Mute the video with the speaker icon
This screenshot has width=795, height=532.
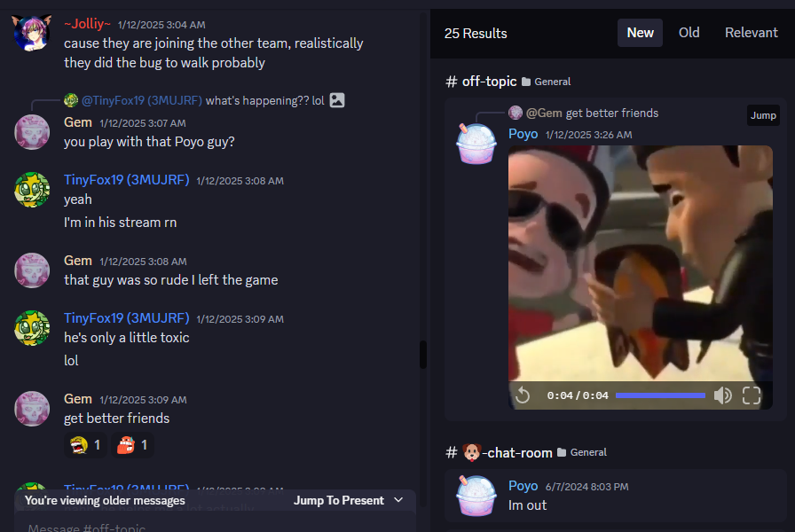coord(723,395)
